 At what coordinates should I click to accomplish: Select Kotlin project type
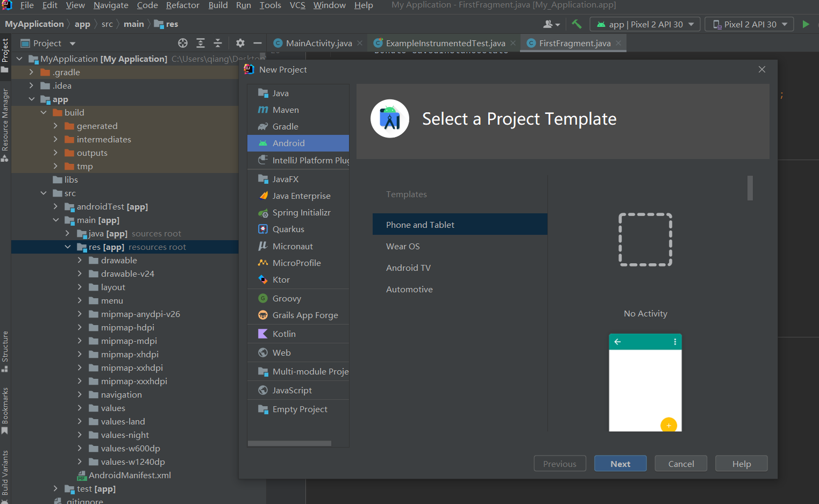[x=298, y=334]
